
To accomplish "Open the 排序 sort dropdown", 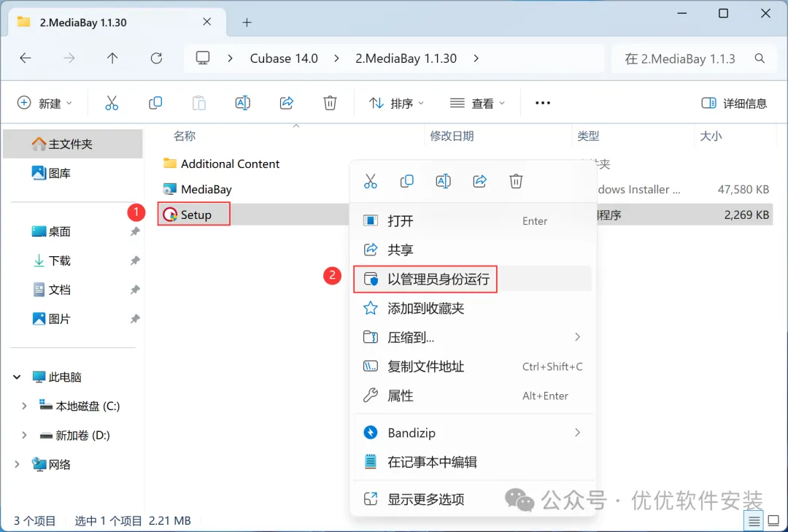I will tap(396, 103).
